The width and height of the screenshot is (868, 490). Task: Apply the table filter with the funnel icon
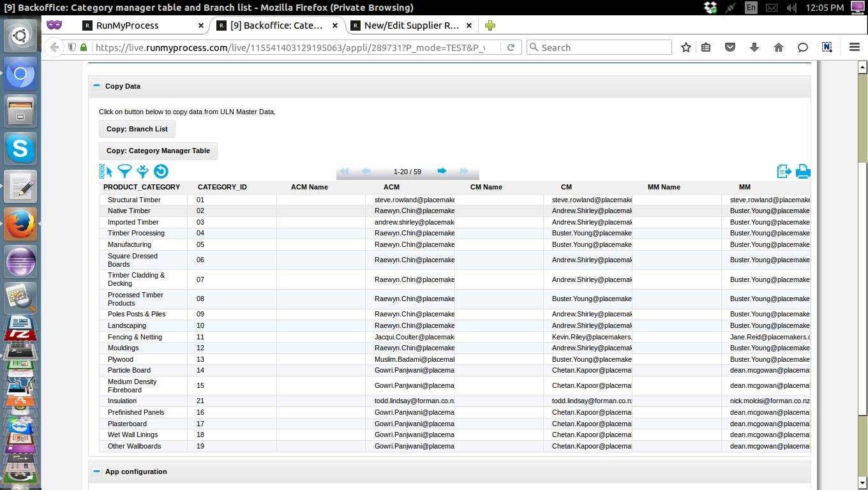(x=124, y=171)
